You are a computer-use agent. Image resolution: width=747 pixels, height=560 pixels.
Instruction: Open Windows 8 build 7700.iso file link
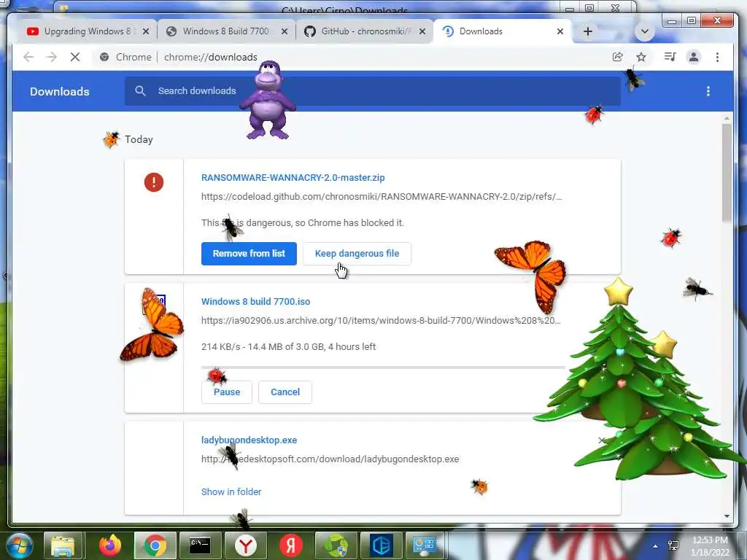tap(255, 301)
